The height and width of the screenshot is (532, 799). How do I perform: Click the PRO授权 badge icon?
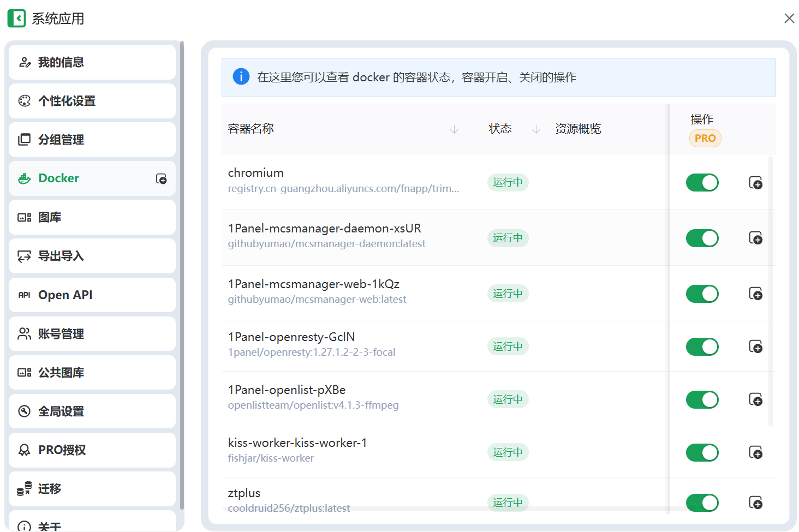[x=25, y=450]
